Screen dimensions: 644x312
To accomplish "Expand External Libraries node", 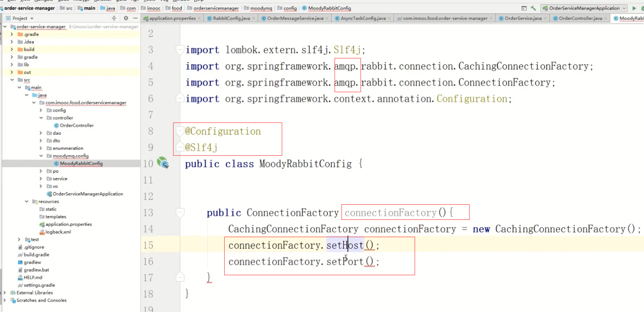I will (x=4, y=293).
